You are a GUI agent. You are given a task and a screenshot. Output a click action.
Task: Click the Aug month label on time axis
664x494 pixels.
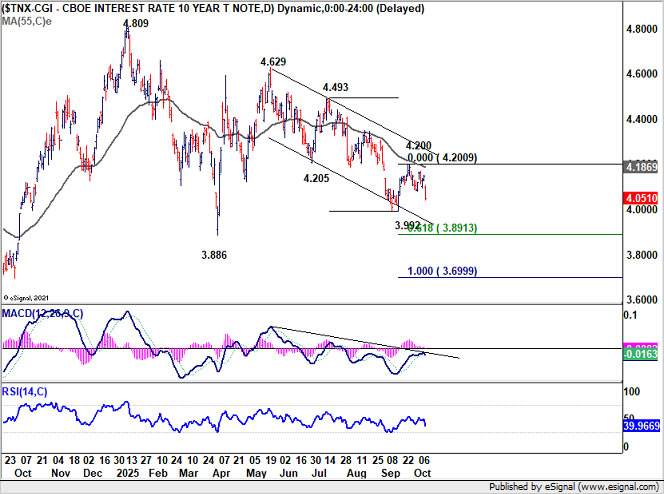tap(357, 473)
